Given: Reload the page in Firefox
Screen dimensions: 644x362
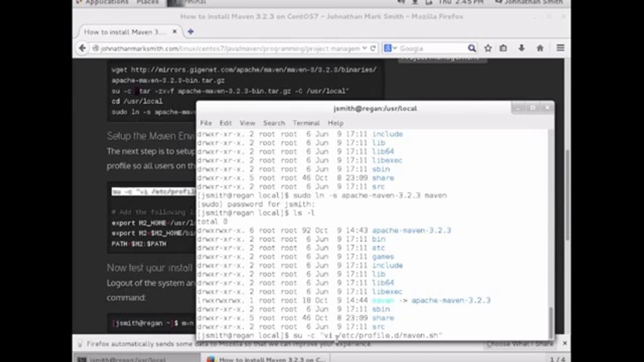Looking at the screenshot, I should click(373, 48).
